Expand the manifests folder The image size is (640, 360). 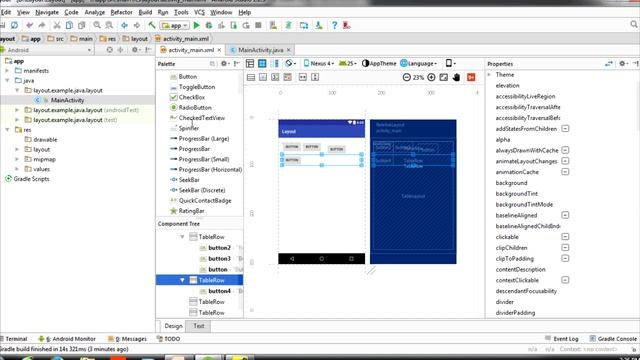(7, 71)
